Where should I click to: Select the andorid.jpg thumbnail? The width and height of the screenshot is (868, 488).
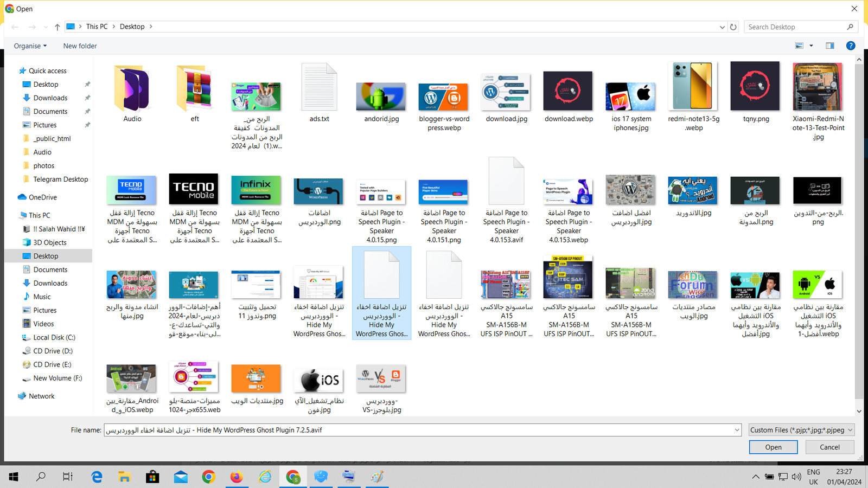coord(381,98)
